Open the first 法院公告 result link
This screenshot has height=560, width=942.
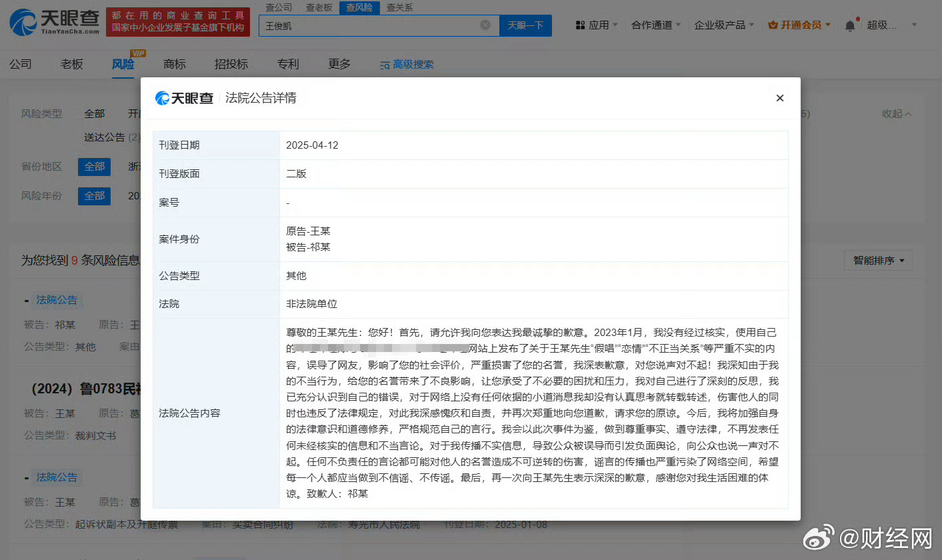click(x=57, y=301)
